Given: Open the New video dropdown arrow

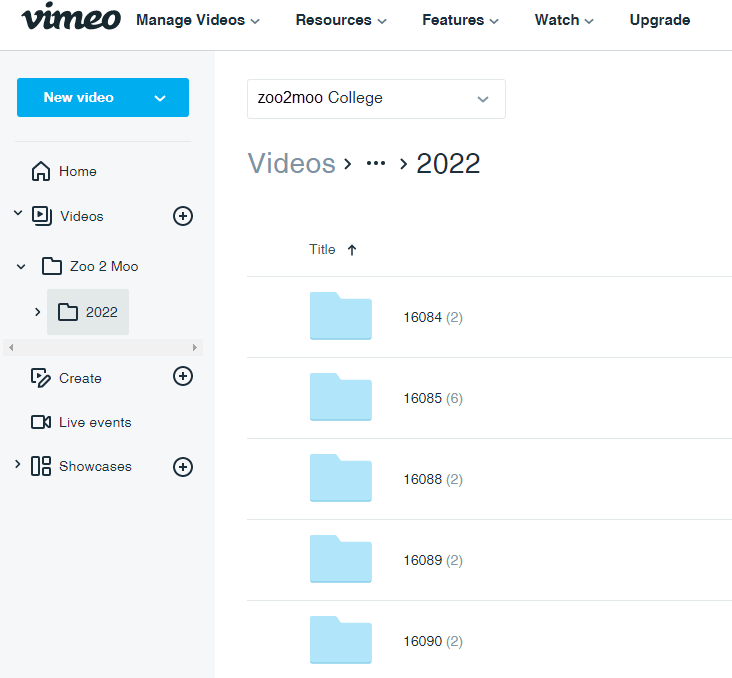Looking at the screenshot, I should point(160,98).
